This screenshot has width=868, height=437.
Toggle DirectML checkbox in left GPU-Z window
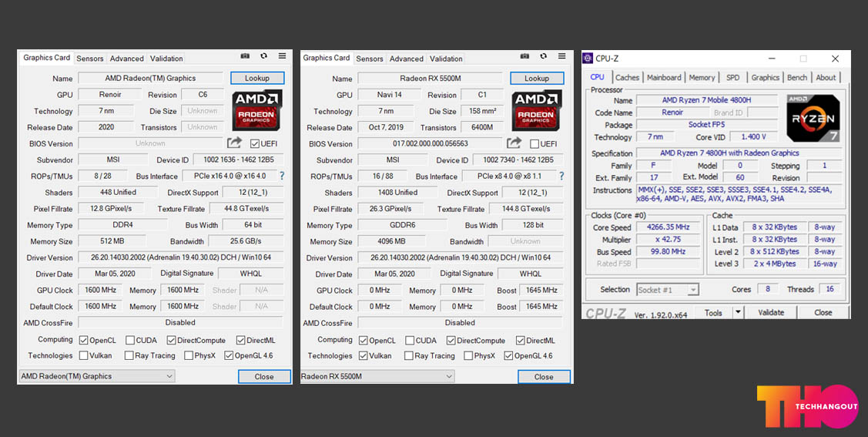tap(241, 340)
